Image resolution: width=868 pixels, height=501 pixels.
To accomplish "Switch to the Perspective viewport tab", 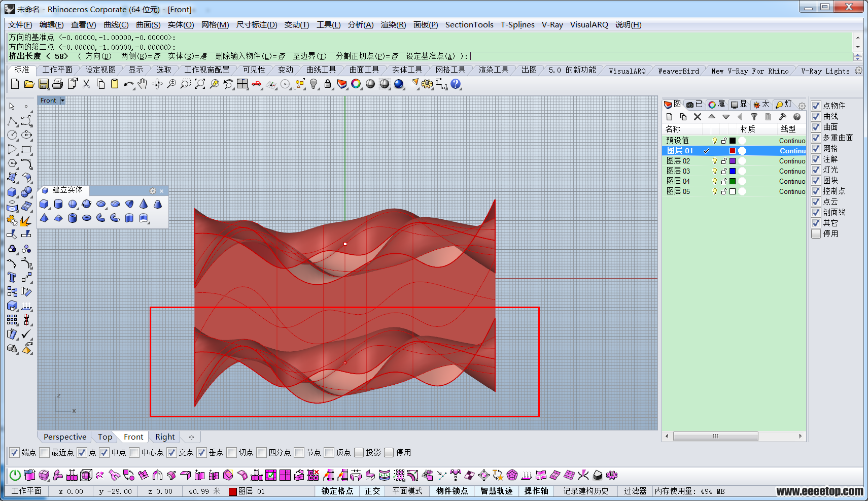I will pyautogui.click(x=65, y=437).
